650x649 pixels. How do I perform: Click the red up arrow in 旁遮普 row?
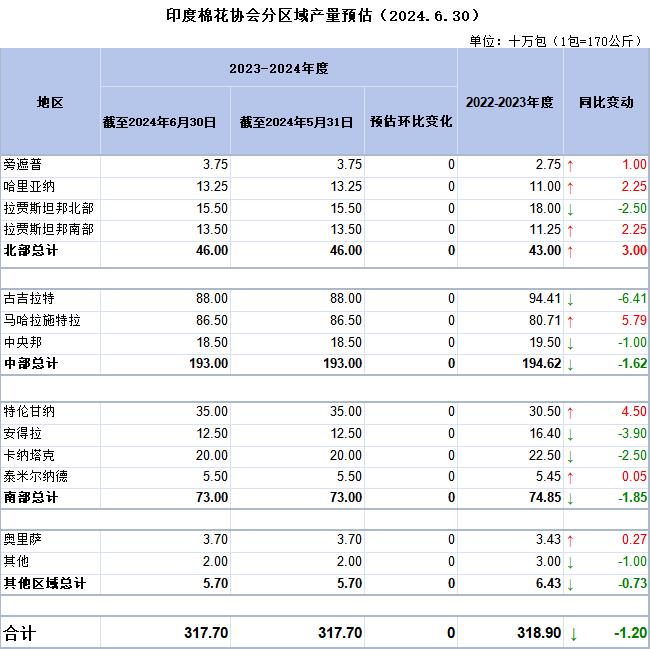click(x=571, y=165)
